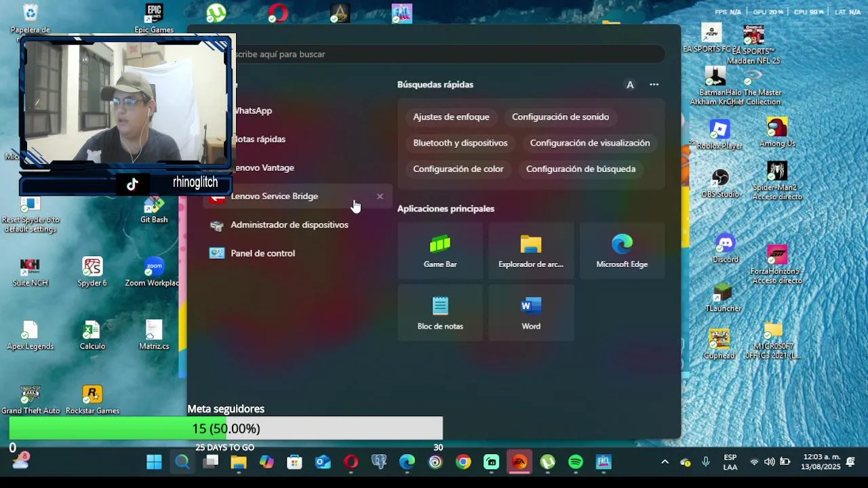
Task: Select the Ajustes de enfoque quick search
Action: [x=451, y=117]
